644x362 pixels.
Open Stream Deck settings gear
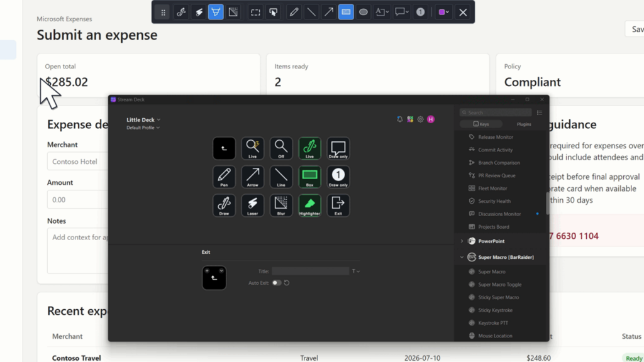pyautogui.click(x=420, y=119)
